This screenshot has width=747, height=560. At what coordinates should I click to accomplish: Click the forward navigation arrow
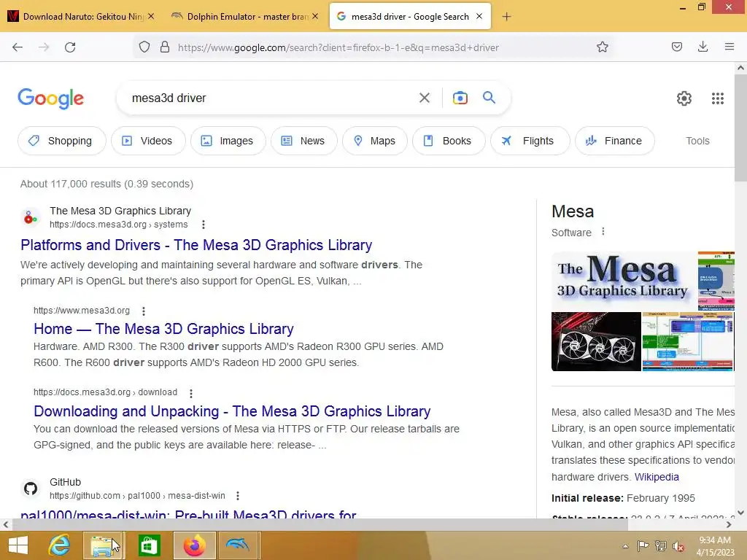pyautogui.click(x=44, y=47)
